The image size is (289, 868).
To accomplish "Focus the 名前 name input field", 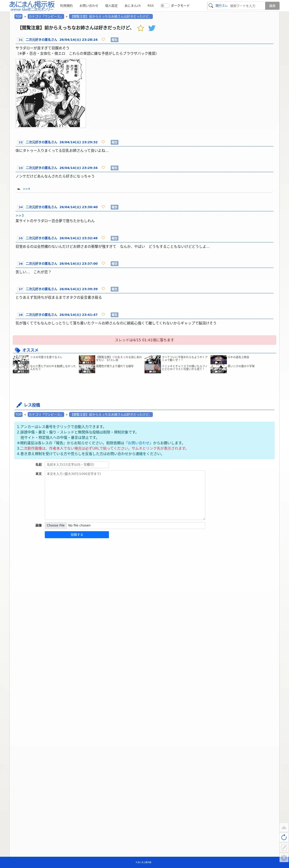I will click(x=77, y=465).
